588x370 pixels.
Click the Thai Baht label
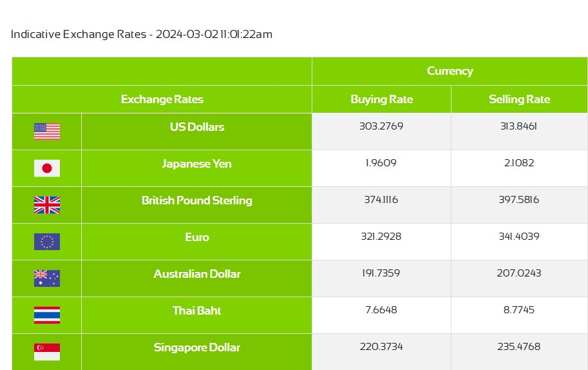(x=197, y=311)
